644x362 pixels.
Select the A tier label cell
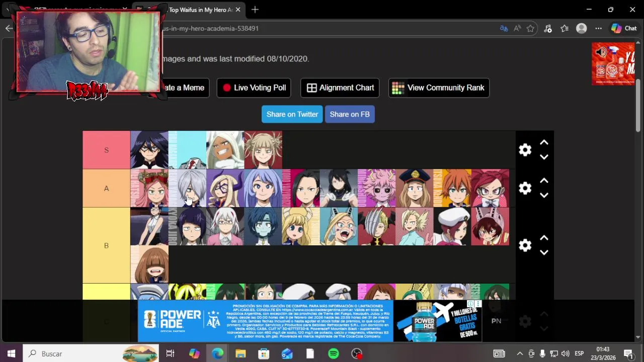coord(106,188)
